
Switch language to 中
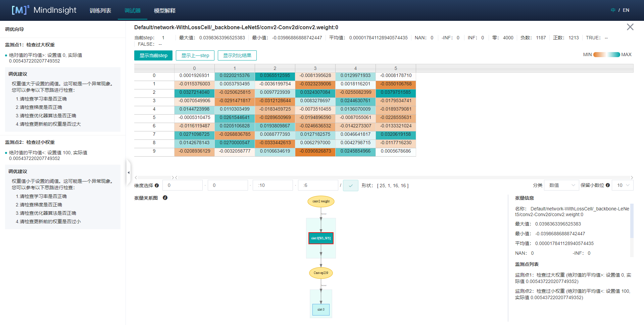[x=613, y=10]
